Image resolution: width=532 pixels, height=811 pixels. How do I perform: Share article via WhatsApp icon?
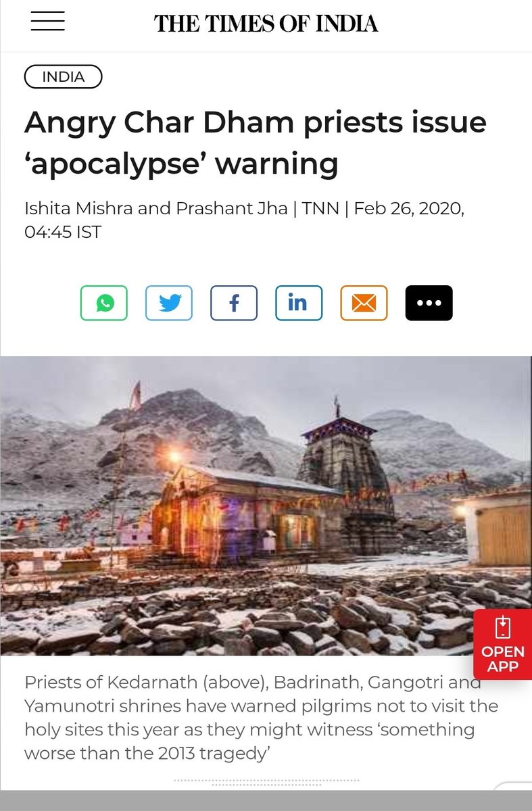[104, 303]
